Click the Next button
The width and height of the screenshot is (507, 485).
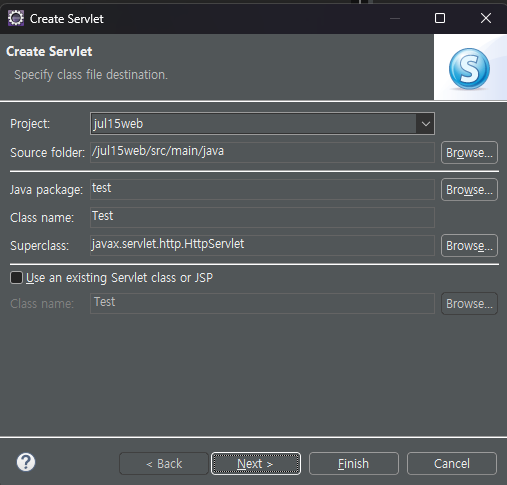(x=256, y=463)
